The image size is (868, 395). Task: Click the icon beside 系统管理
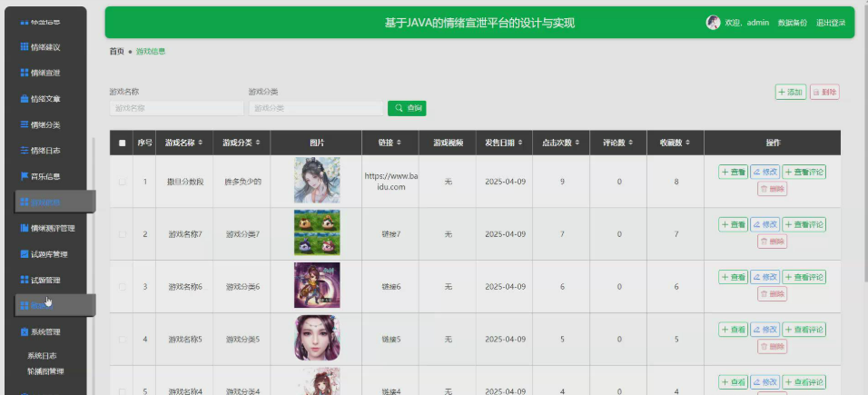point(24,331)
